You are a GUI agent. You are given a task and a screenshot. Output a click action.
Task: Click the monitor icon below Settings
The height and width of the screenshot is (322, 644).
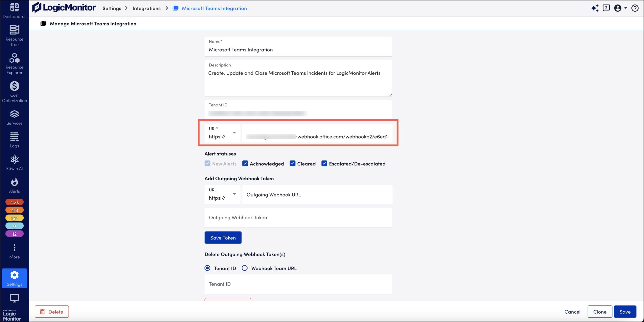[x=14, y=298]
